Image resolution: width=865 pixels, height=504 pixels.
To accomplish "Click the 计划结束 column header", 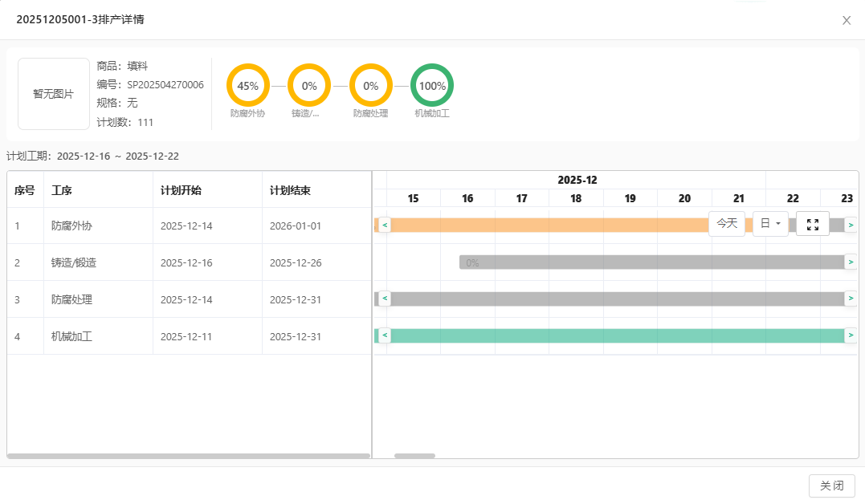I will click(291, 190).
